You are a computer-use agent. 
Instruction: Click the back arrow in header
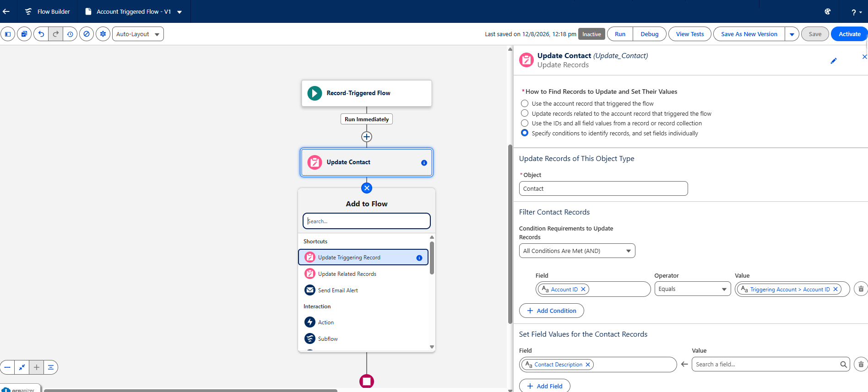coord(6,11)
